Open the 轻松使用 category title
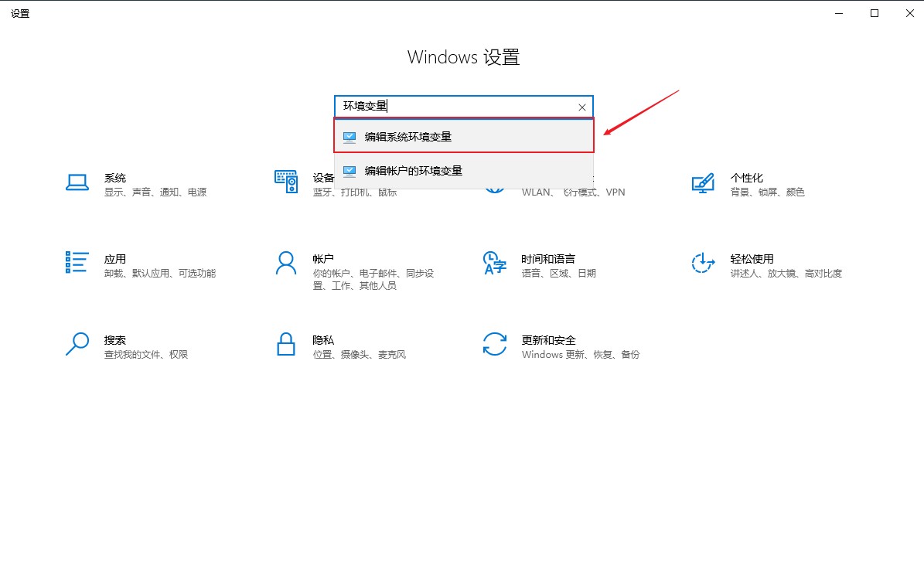The width and height of the screenshot is (924, 572). point(752,259)
